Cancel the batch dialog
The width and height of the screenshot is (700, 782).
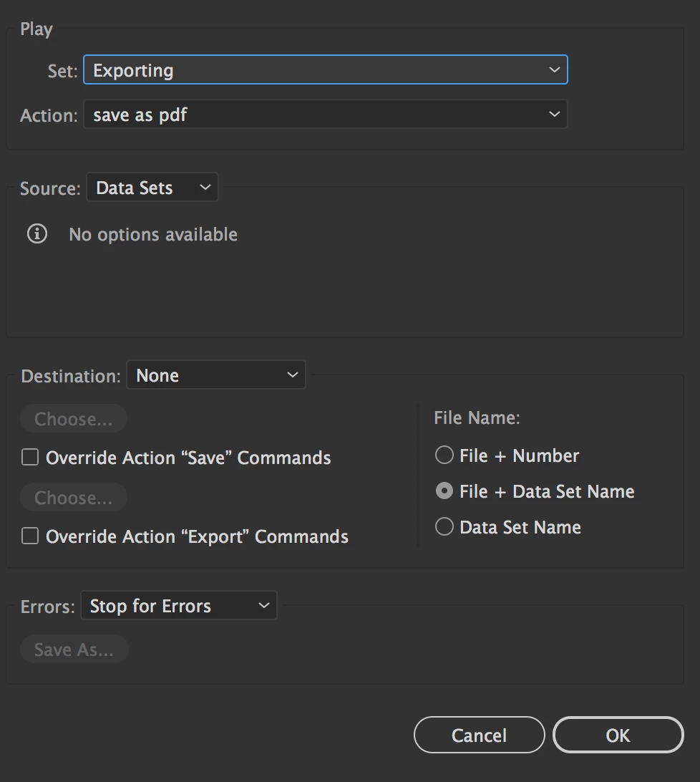[x=479, y=735]
